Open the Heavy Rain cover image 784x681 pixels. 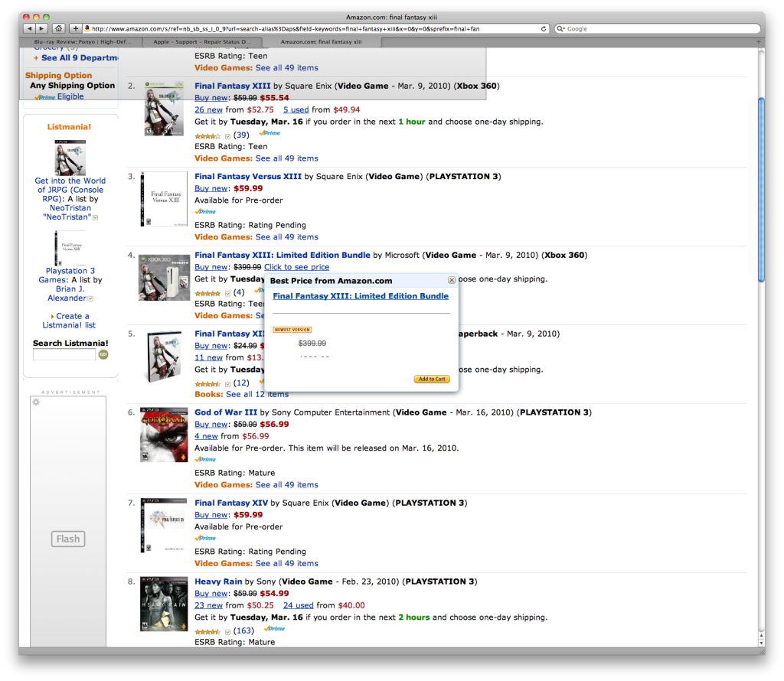tap(164, 604)
